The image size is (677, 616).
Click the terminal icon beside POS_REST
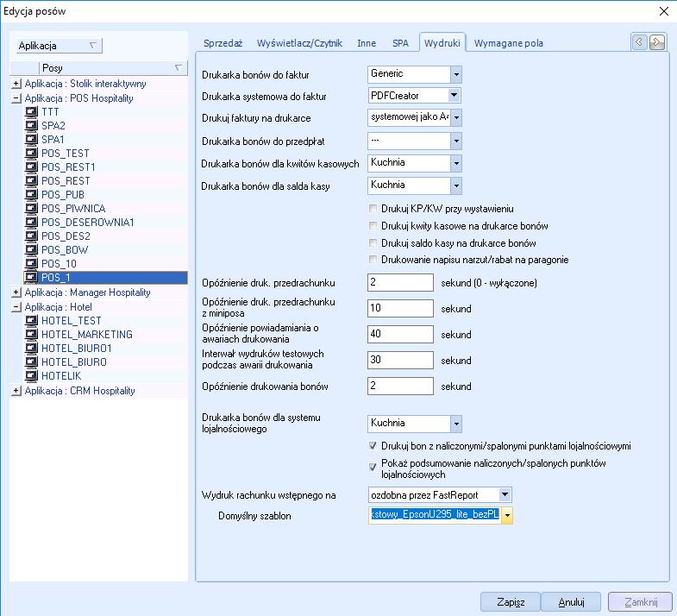[31, 181]
